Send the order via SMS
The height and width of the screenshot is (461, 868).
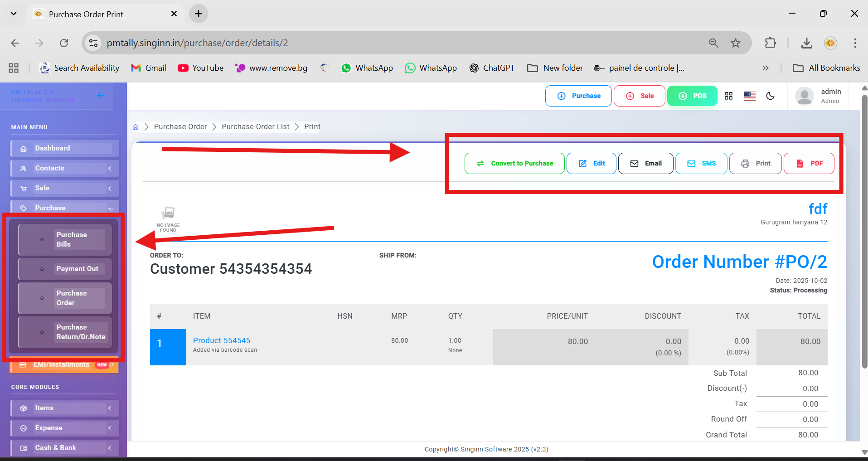pyautogui.click(x=701, y=164)
